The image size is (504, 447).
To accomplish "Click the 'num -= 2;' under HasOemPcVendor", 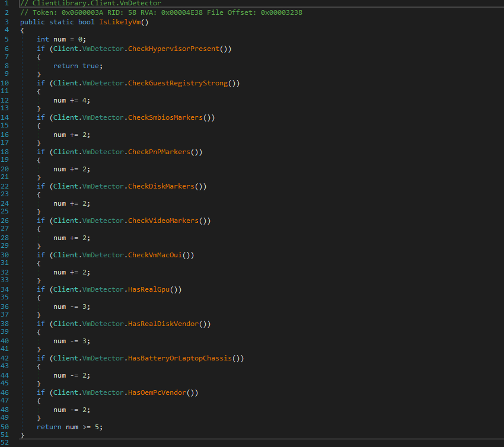I will [72, 410].
